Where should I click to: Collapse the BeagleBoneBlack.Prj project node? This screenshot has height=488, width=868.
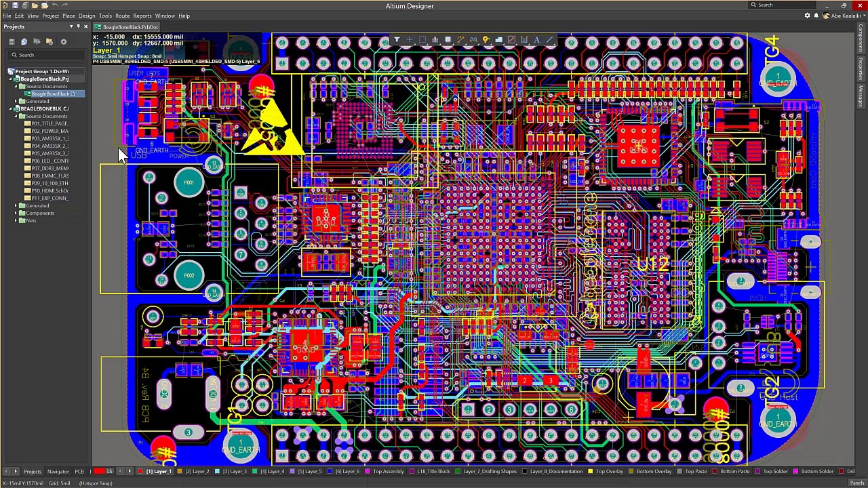[x=12, y=79]
